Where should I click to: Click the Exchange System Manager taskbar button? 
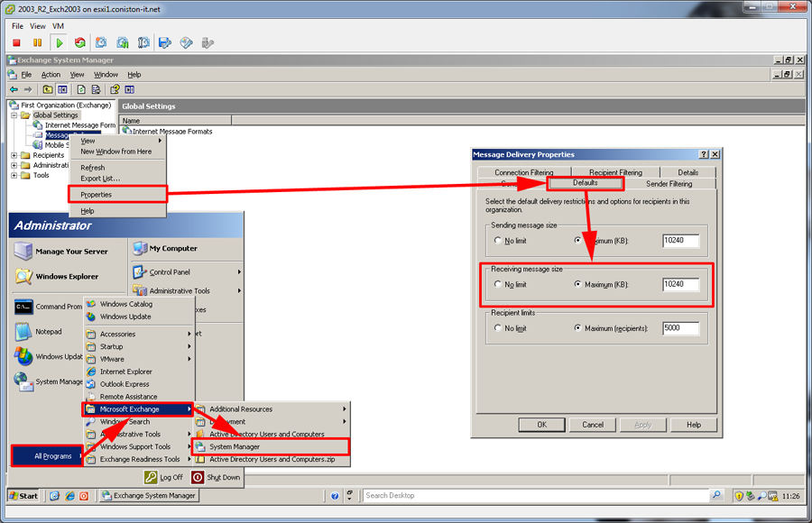coord(149,496)
